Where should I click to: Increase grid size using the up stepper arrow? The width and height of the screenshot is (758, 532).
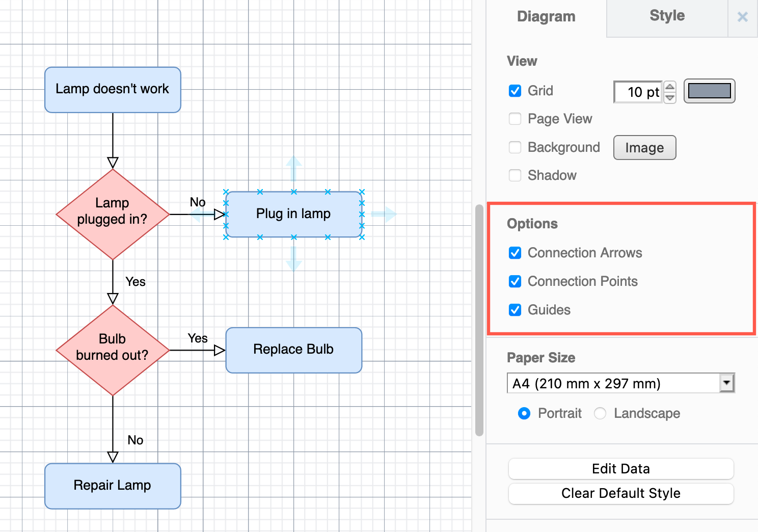tap(670, 87)
